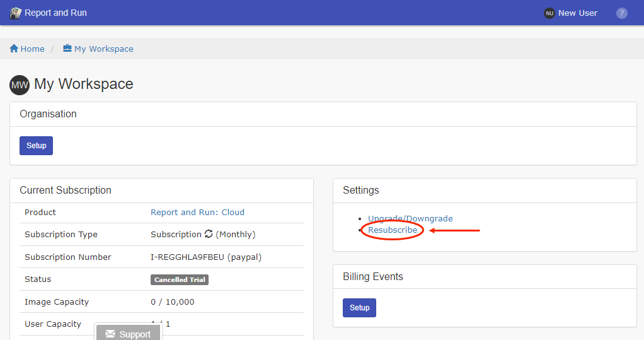Screen dimensions: 644x340
Task: Click the envelope icon on the Support tab
Action: click(110, 334)
